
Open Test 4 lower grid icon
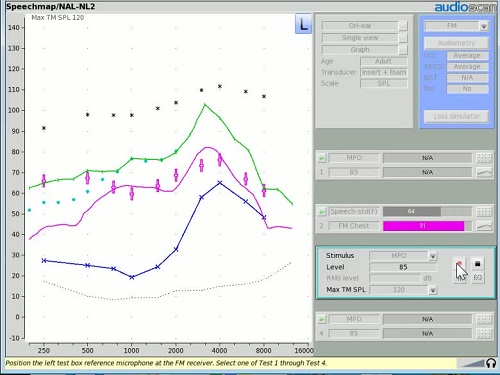coord(484,333)
